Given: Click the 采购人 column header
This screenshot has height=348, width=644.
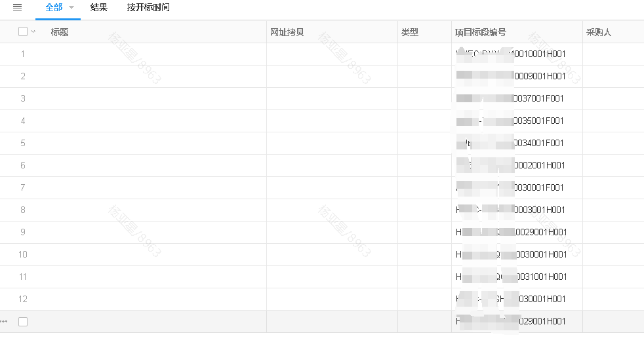Looking at the screenshot, I should tap(599, 32).
